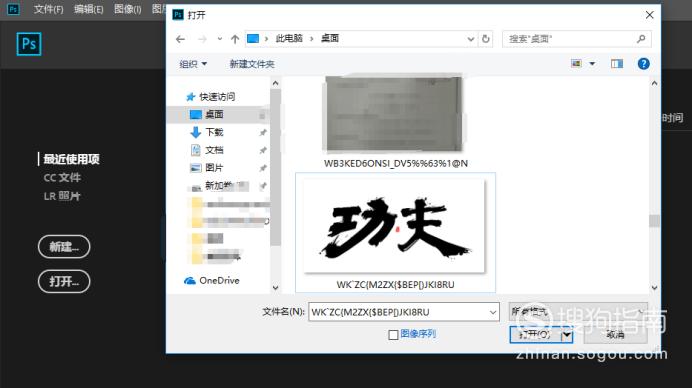Enable the 图像序列 checkbox
Viewport: 692px width, 388px height.
point(393,335)
